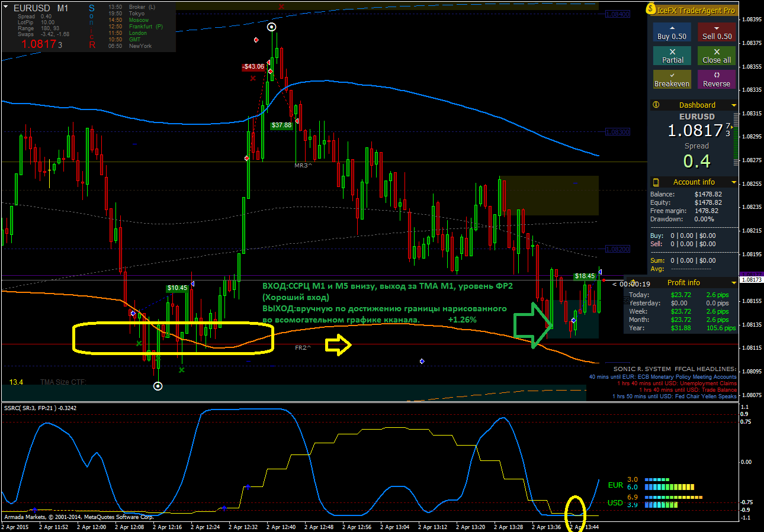
Task: Click the candle timer 00:00:19
Action: click(632, 283)
